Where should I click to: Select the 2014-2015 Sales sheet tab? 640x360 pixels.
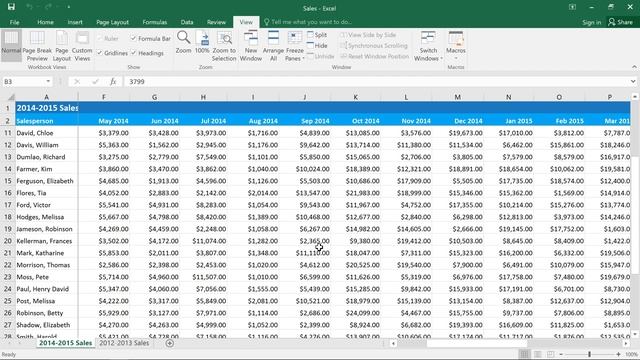65,343
